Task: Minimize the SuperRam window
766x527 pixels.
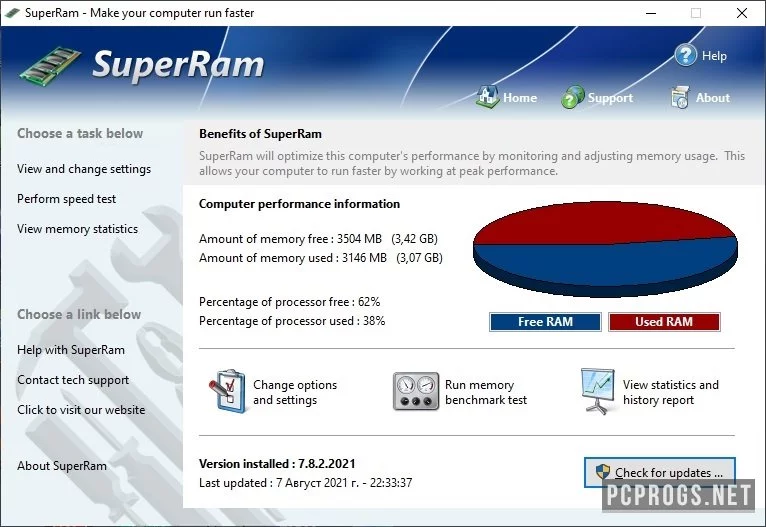Action: (x=651, y=13)
